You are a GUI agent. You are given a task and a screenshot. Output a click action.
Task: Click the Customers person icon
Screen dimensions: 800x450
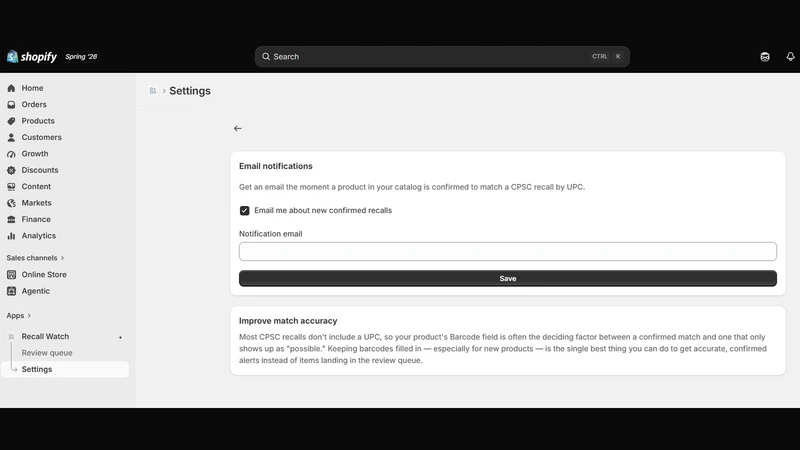click(x=11, y=137)
